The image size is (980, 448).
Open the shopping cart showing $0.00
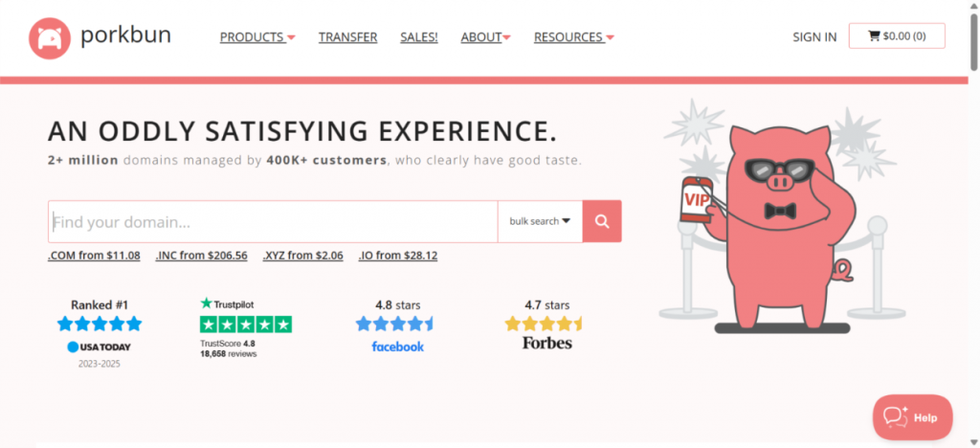897,36
